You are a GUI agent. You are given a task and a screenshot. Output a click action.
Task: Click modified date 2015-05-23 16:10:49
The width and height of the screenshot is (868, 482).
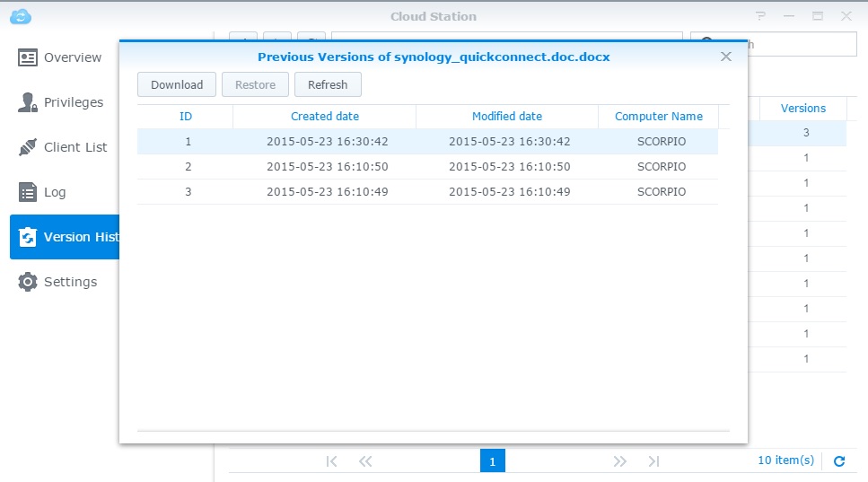pos(509,191)
